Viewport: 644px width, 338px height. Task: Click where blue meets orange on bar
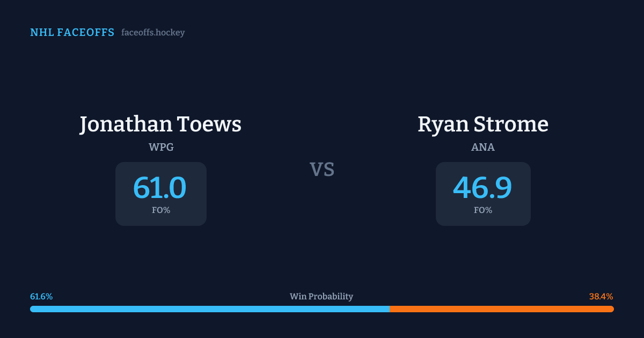(390, 309)
